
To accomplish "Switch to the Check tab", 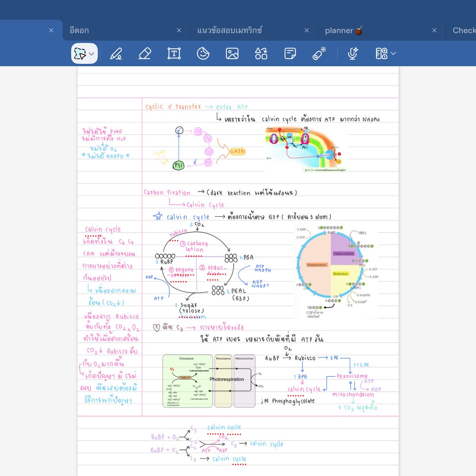I will coord(464,31).
